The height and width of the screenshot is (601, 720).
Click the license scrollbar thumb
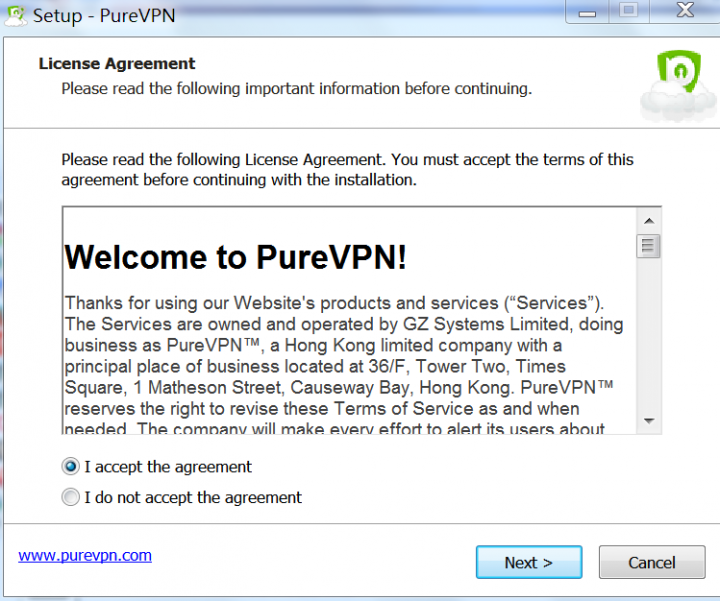tap(648, 246)
